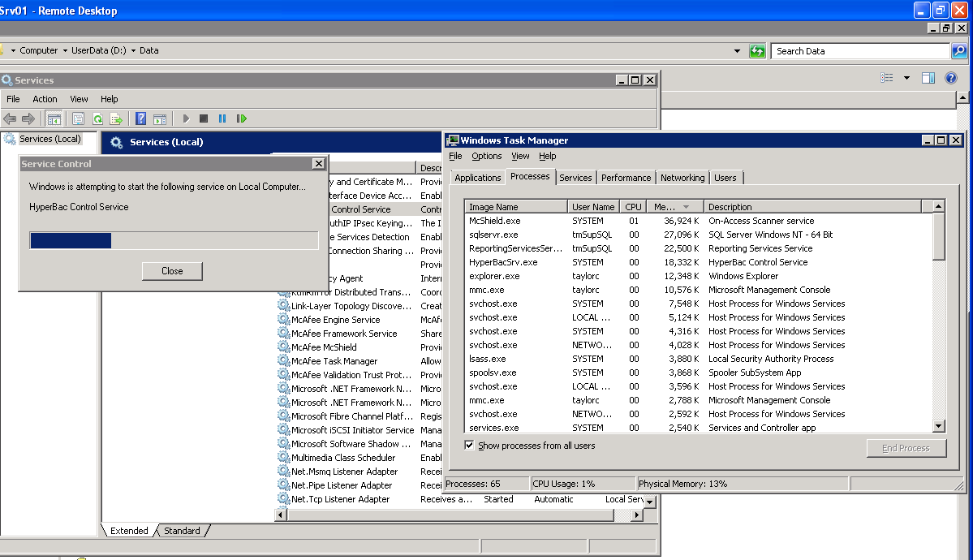Click the green Explorer address refresh button
This screenshot has width=973, height=560.
click(757, 50)
